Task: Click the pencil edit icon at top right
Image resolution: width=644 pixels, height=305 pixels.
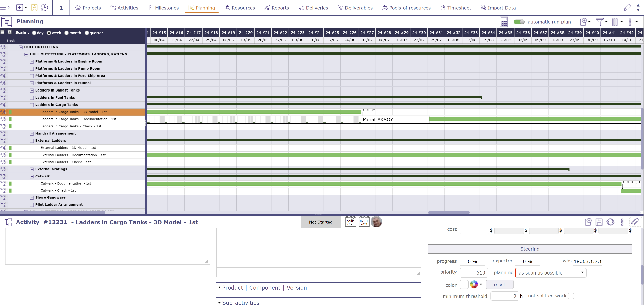Action: coord(627,8)
